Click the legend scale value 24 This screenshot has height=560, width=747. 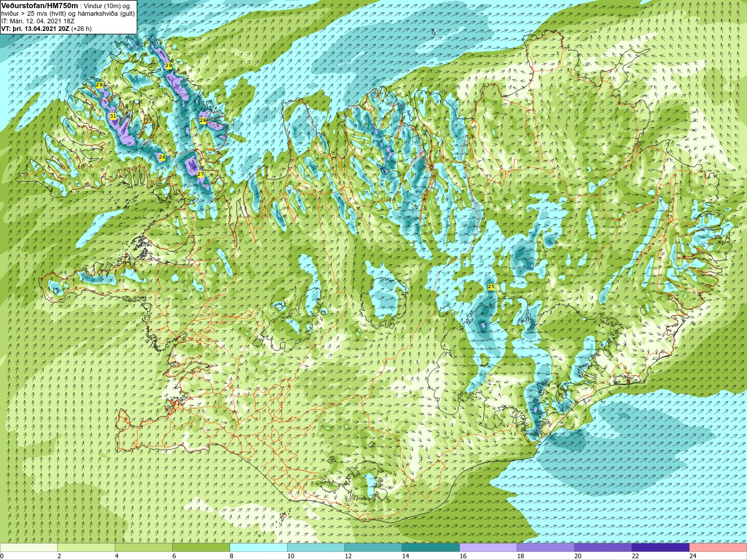pos(693,556)
